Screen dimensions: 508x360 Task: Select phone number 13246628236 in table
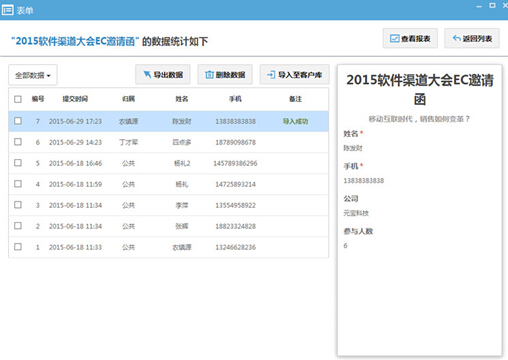click(235, 247)
